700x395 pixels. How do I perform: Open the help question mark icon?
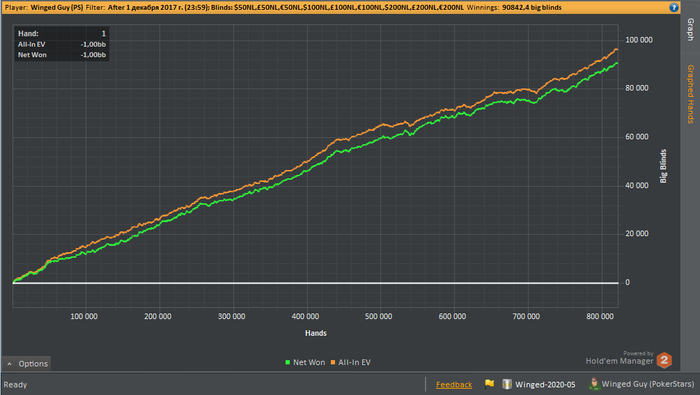point(674,7)
